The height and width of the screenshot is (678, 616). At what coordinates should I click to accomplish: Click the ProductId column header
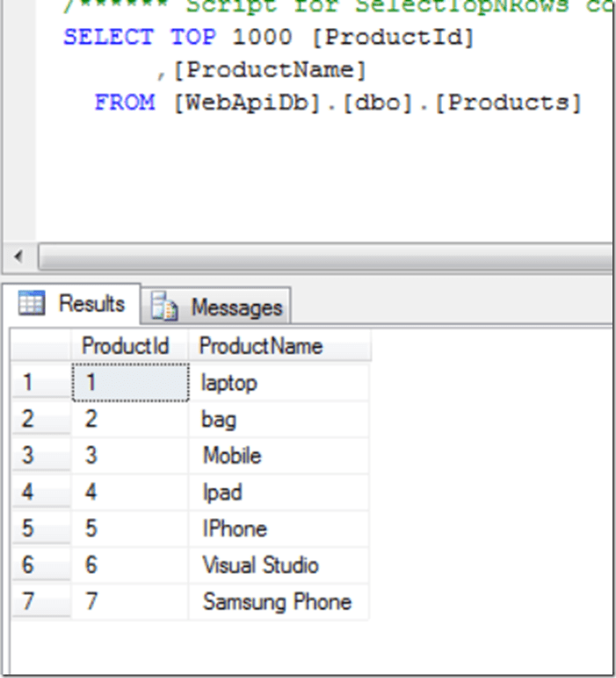125,345
